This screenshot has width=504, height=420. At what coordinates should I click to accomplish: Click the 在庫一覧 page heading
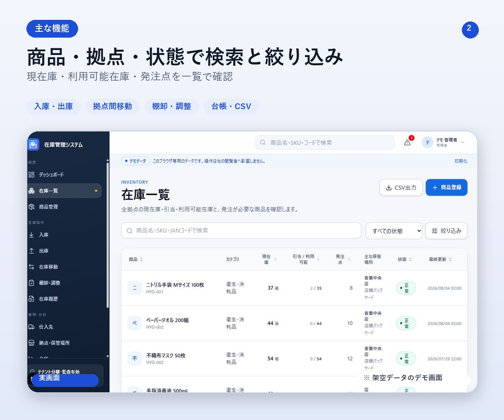tap(145, 195)
